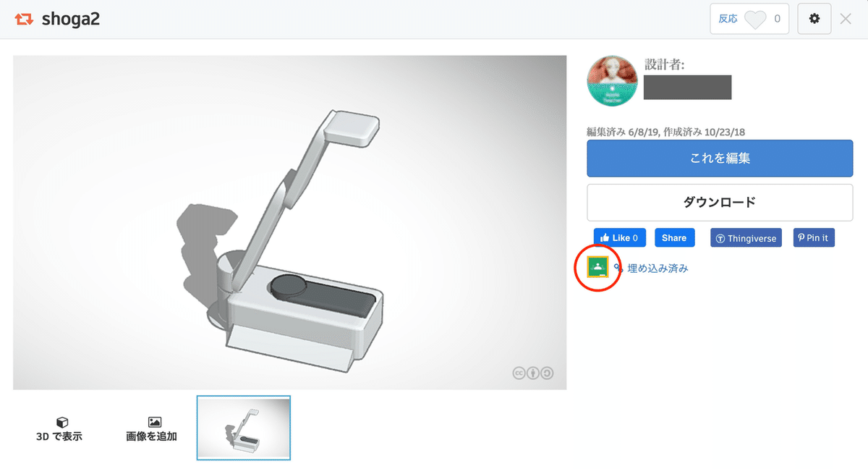Viewport: 868px width, 469px height.
Task: Click the Pin it button
Action: [814, 237]
